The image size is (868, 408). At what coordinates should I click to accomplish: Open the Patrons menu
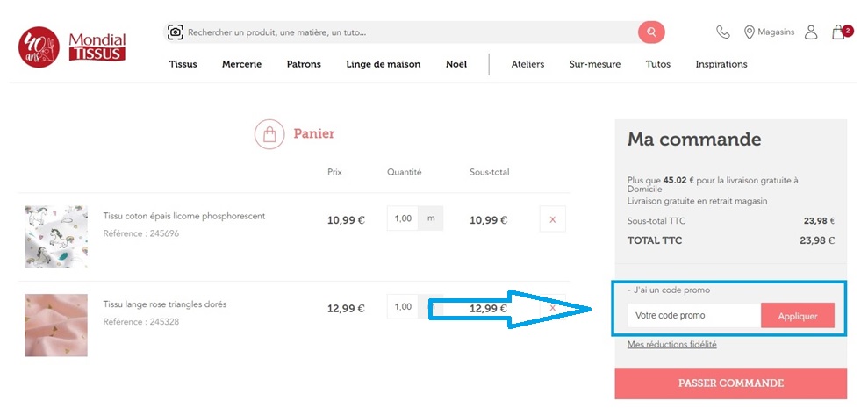(304, 64)
